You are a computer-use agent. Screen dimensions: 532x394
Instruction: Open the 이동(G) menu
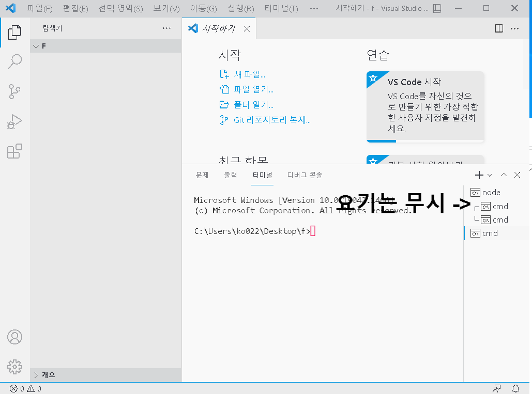coord(203,8)
